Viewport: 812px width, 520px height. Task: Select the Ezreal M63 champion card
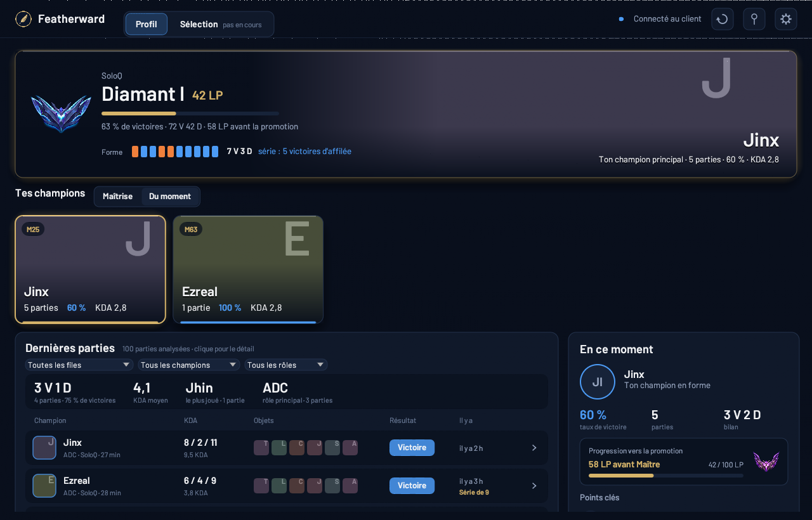(x=248, y=270)
